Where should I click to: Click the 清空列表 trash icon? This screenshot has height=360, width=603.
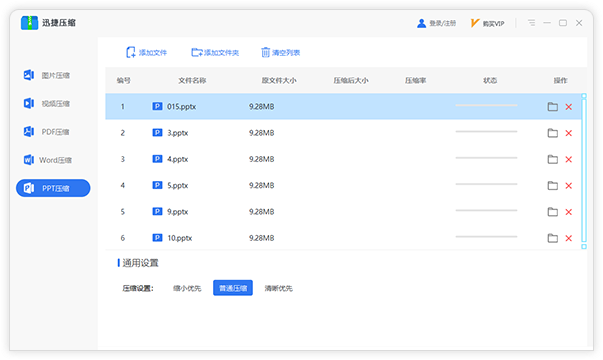tap(265, 52)
